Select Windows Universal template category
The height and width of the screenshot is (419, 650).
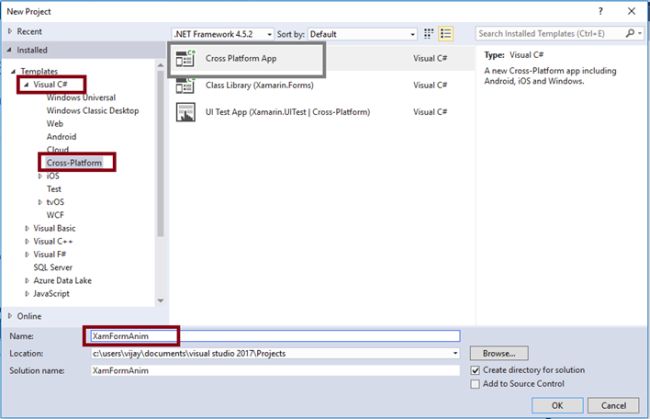(x=81, y=98)
